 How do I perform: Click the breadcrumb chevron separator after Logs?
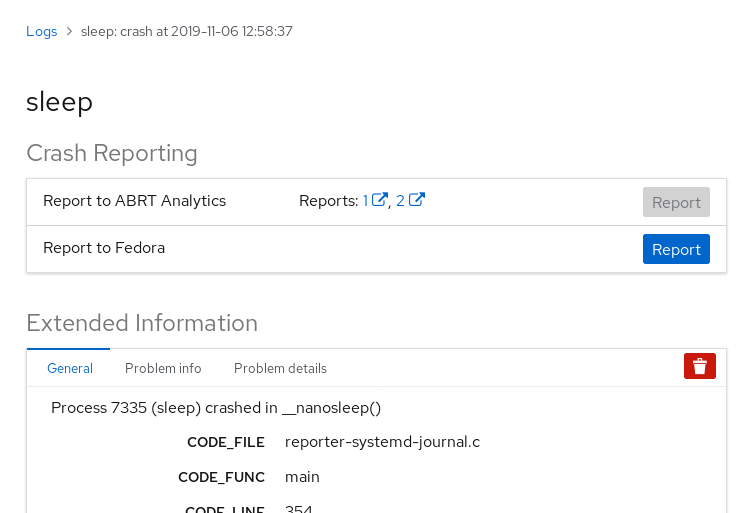click(69, 32)
